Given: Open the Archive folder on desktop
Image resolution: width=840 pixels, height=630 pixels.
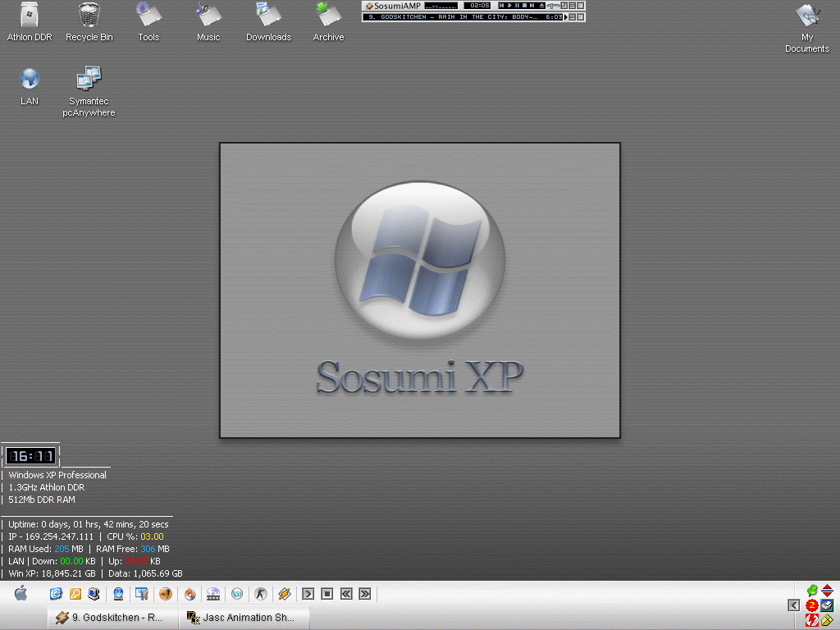Looking at the screenshot, I should (328, 15).
